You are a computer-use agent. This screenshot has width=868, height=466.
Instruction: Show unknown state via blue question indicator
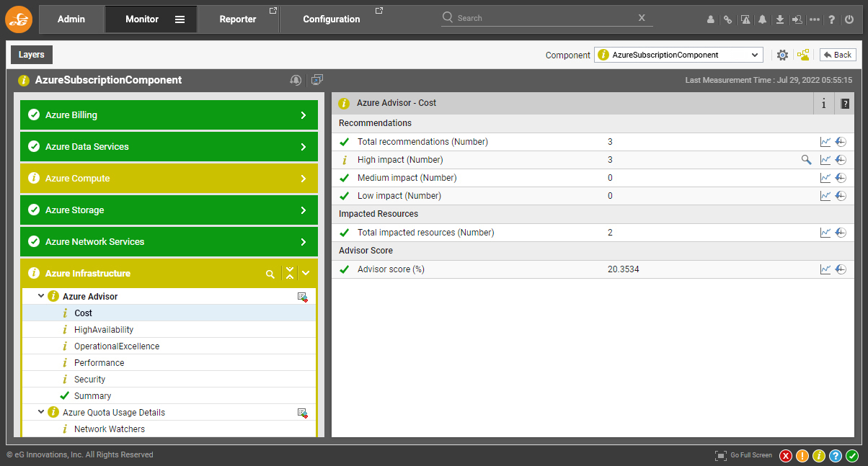836,455
